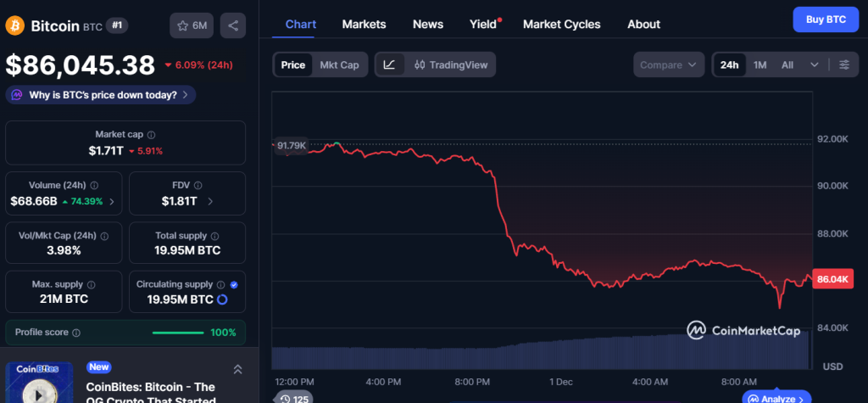The image size is (868, 403).
Task: Open the share icon button
Action: click(x=233, y=25)
